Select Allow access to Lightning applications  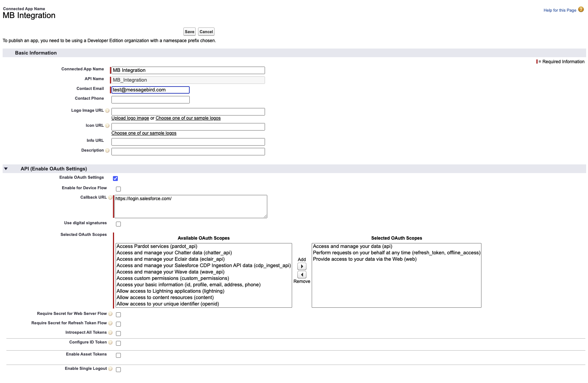(204, 291)
